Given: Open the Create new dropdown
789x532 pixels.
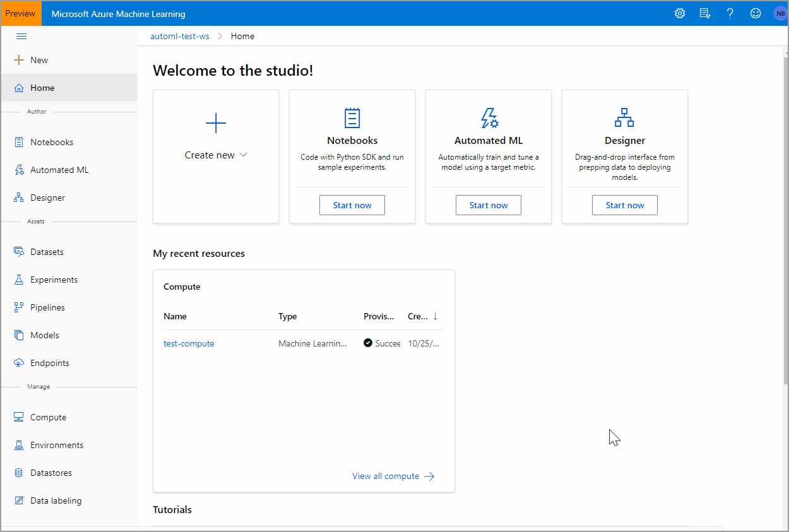Looking at the screenshot, I should pyautogui.click(x=216, y=155).
